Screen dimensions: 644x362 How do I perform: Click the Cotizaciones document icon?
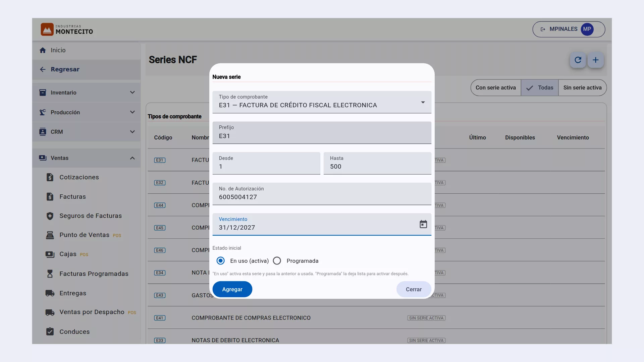pos(50,177)
